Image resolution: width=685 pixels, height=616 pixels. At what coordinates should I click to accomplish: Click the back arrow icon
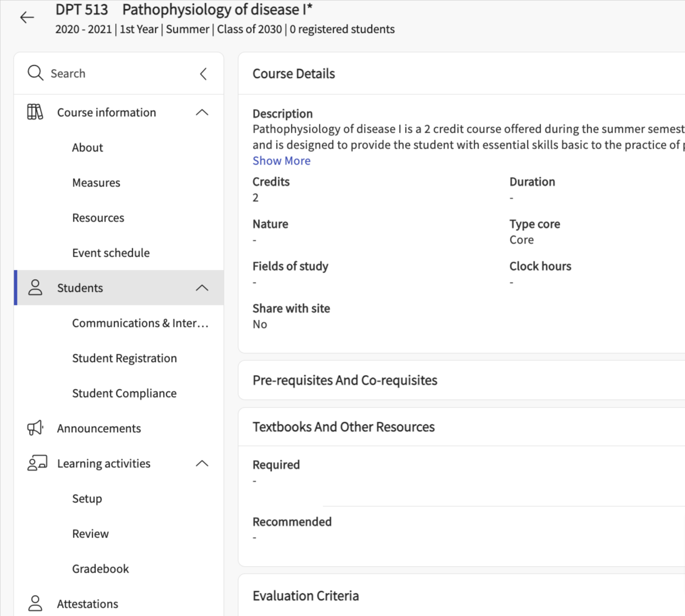pos(27,18)
